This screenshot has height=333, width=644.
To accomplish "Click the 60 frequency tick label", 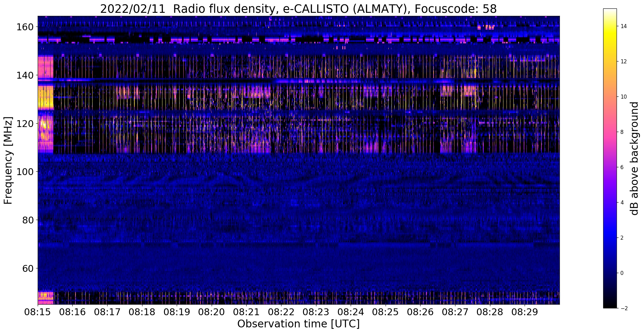I will pyautogui.click(x=27, y=268).
